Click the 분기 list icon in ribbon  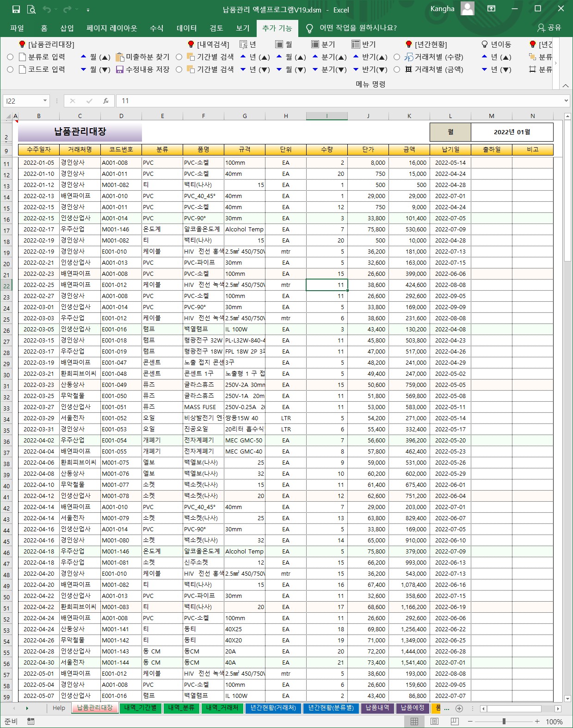coord(315,44)
